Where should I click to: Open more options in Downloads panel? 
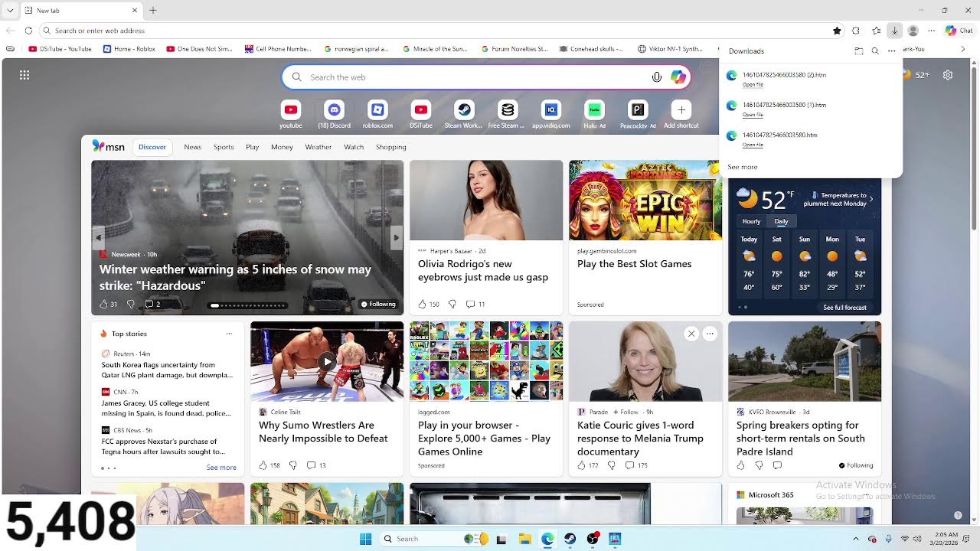click(891, 51)
